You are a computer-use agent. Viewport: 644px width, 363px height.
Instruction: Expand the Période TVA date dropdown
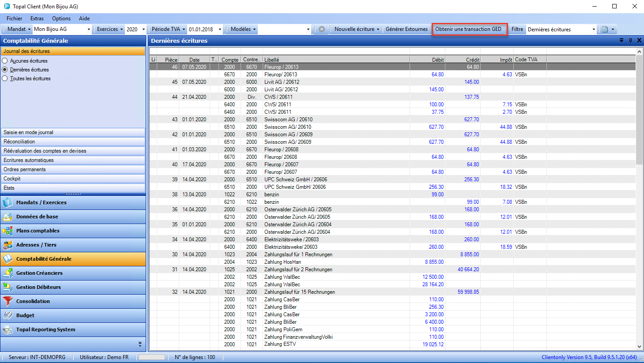tap(220, 30)
